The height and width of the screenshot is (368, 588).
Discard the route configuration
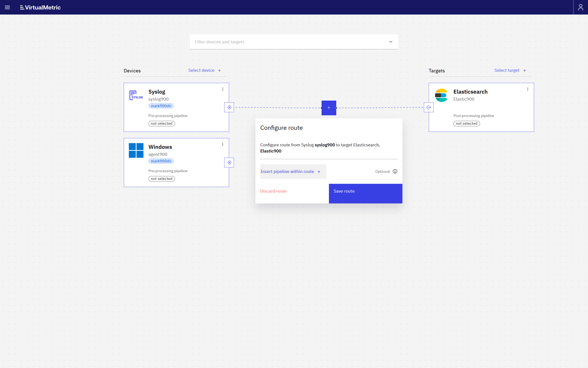coord(273,191)
